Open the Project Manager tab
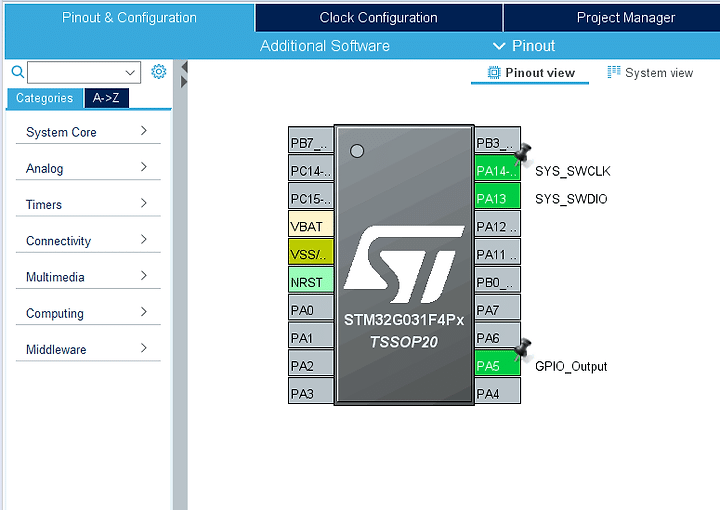720x510 pixels. point(612,17)
